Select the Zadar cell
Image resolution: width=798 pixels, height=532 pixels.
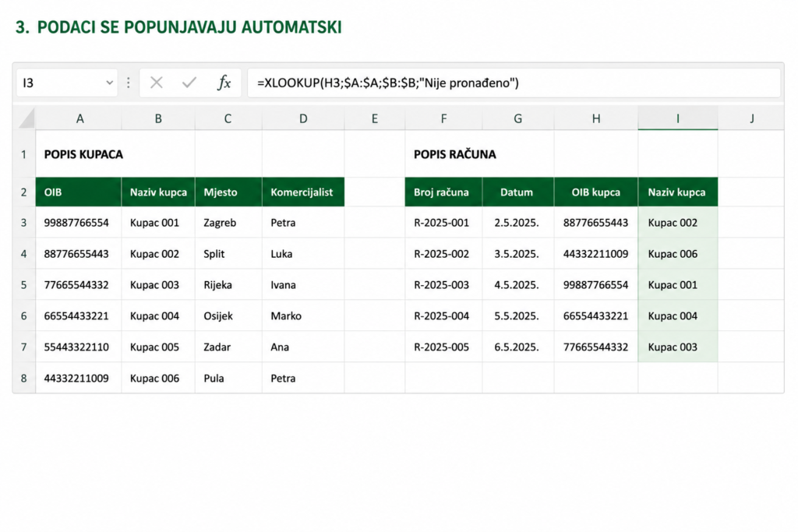(x=228, y=347)
